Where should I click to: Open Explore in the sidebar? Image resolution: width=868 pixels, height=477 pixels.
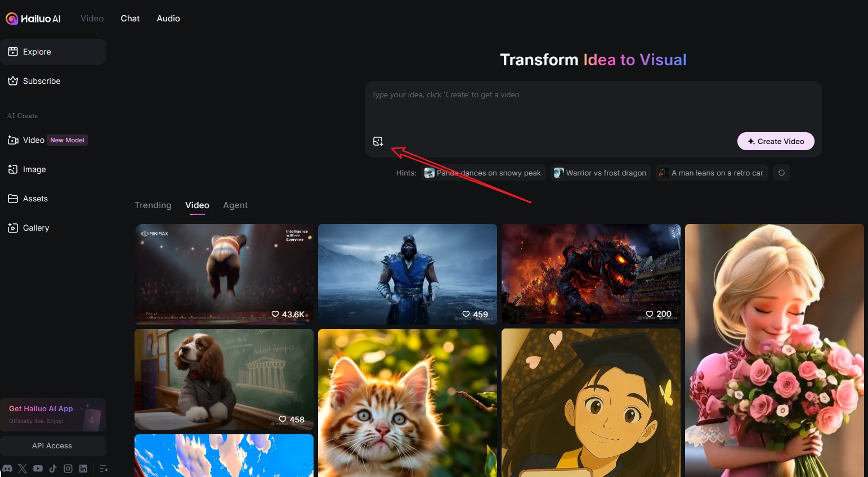[x=53, y=52]
